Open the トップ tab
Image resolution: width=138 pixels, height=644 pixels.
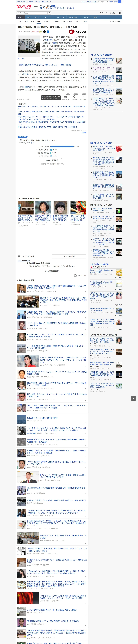[x=20, y=17]
